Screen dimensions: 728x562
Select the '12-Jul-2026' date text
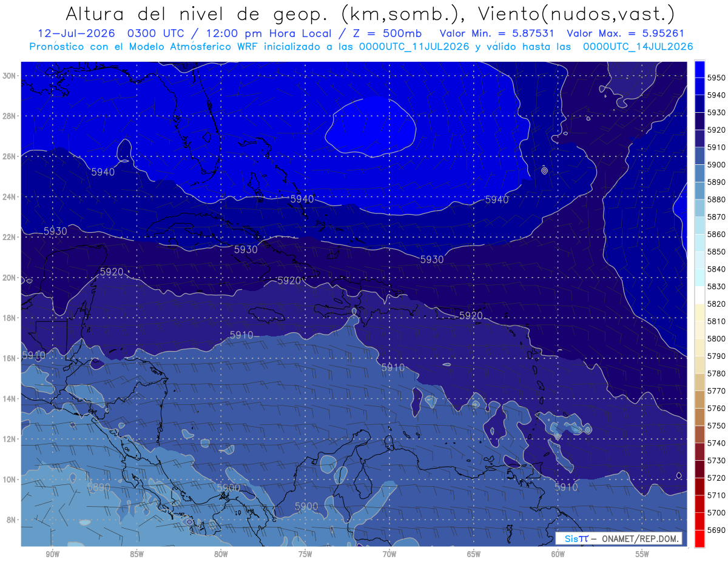(x=76, y=34)
